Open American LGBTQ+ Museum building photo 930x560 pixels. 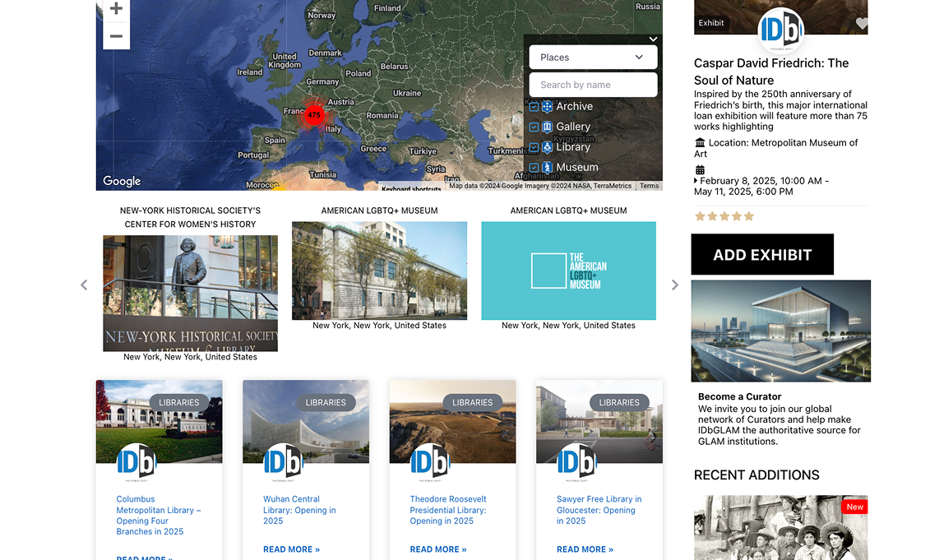(x=380, y=271)
